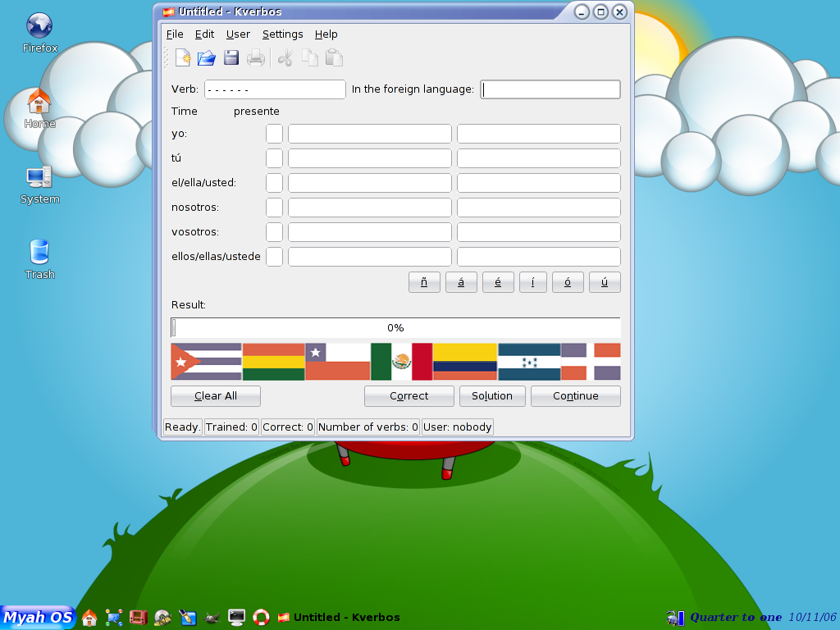This screenshot has width=840, height=630.
Task: Click the Save floppy disk icon
Action: (231, 58)
